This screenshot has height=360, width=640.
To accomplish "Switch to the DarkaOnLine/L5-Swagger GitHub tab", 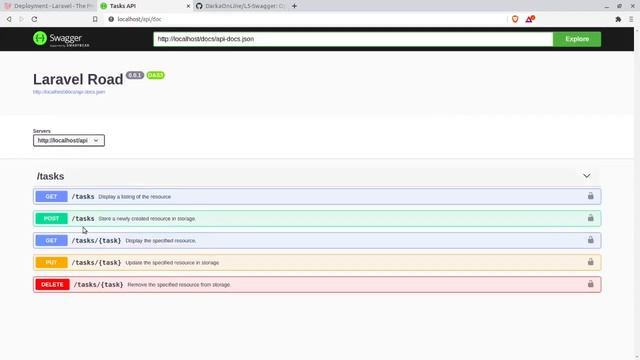I will (241, 6).
